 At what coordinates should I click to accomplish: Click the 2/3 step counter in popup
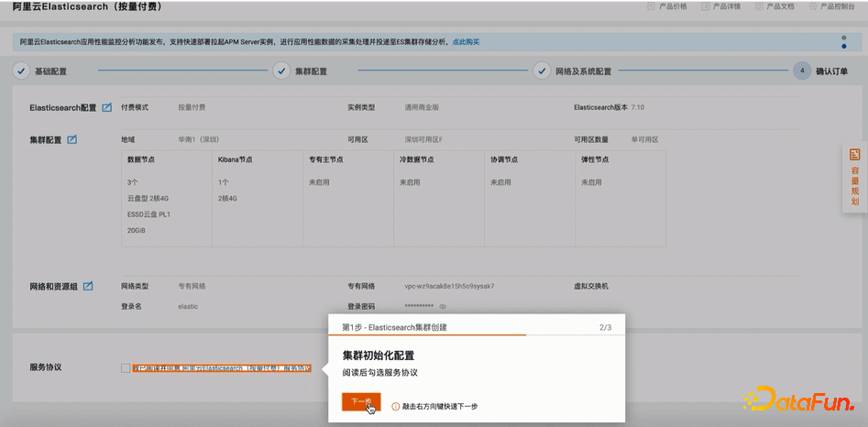pyautogui.click(x=605, y=327)
